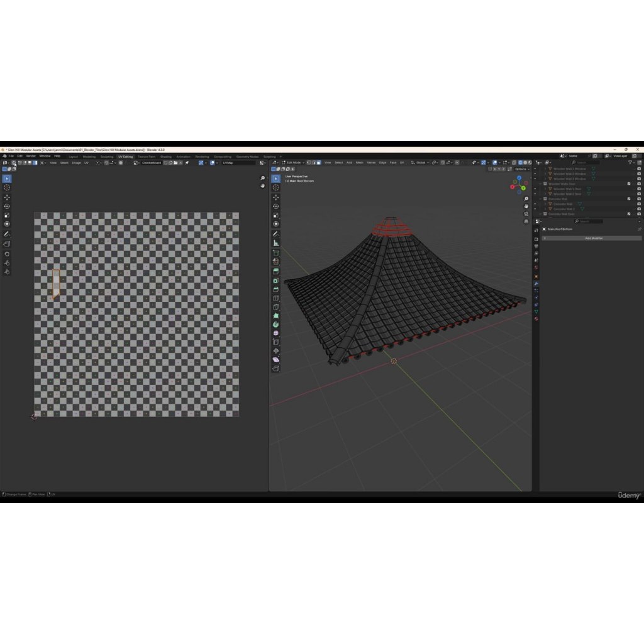
Task: Select the Cursor tool in 3D viewport toolbar
Action: click(276, 187)
